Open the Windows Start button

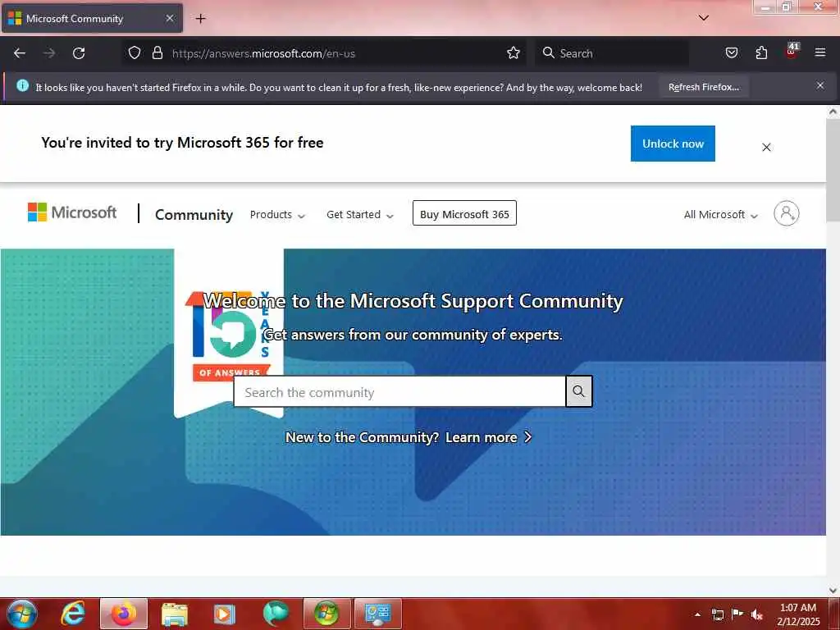(22, 614)
